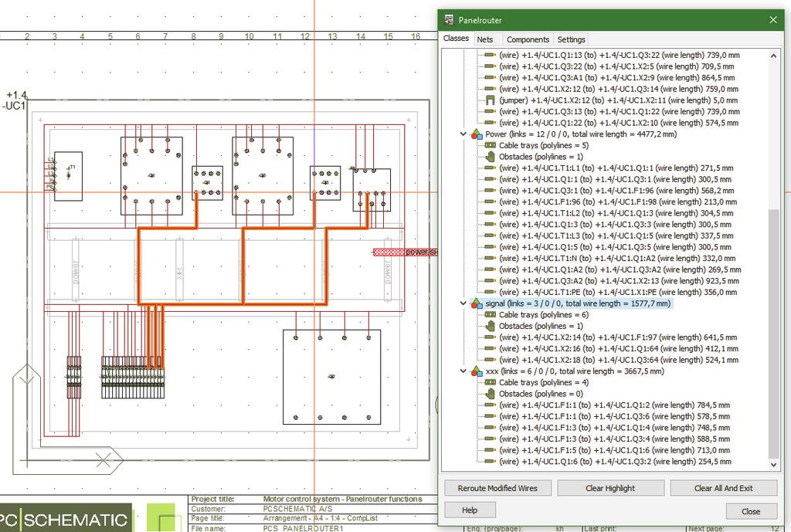791x532 pixels.
Task: Click the Clear Highlight button
Action: [610, 488]
